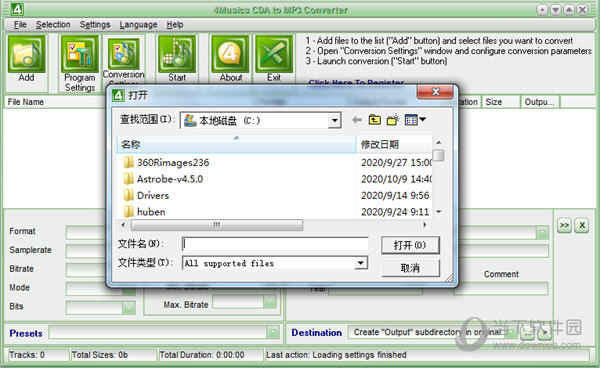Expand the 文件类型 All supported files dropdown
Viewport: 600px width, 368px height.
pyautogui.click(x=360, y=263)
